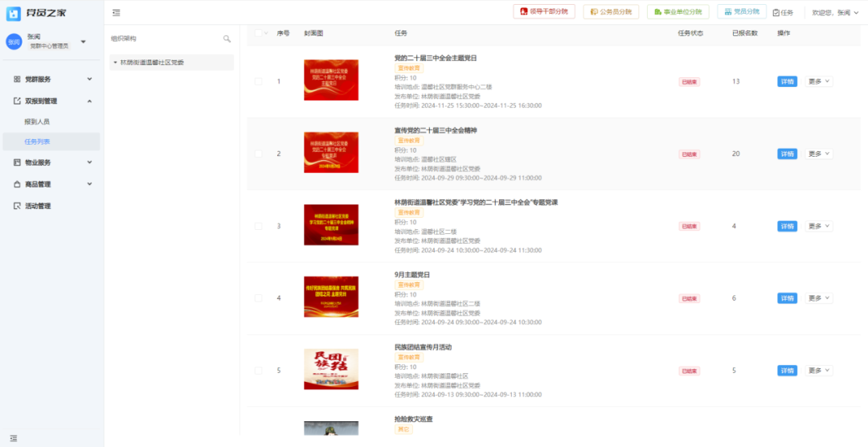The height and width of the screenshot is (447, 868).
Task: Click the 双报到管理 menu icon
Action: 17,100
